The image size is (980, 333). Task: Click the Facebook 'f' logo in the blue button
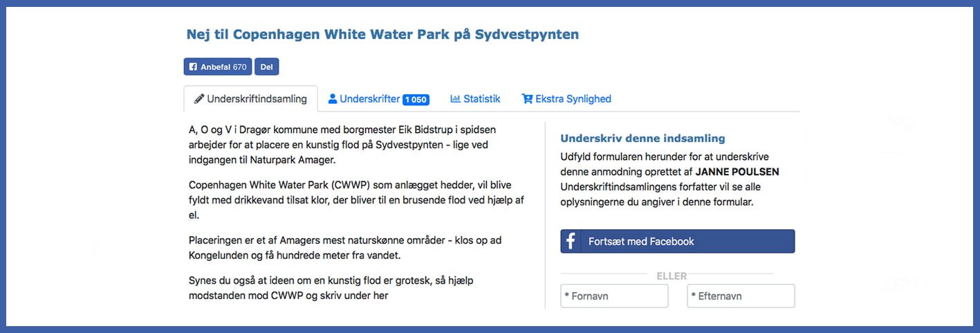[x=571, y=241]
